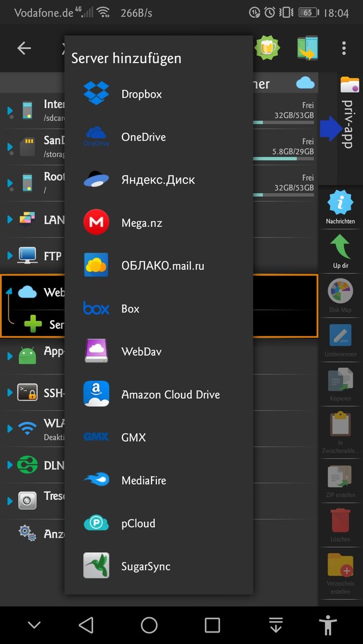Viewport: 363px width, 644px height.
Task: Tap the Kopieren copy button
Action: 340,385
